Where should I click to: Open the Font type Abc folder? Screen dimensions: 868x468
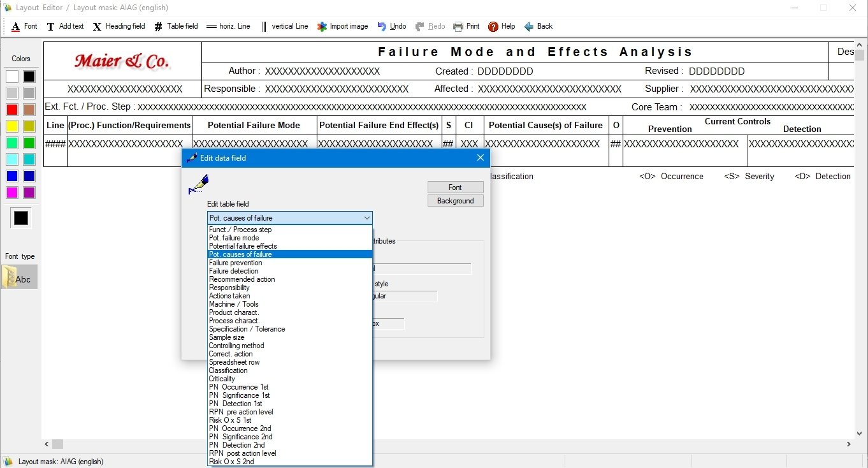20,277
